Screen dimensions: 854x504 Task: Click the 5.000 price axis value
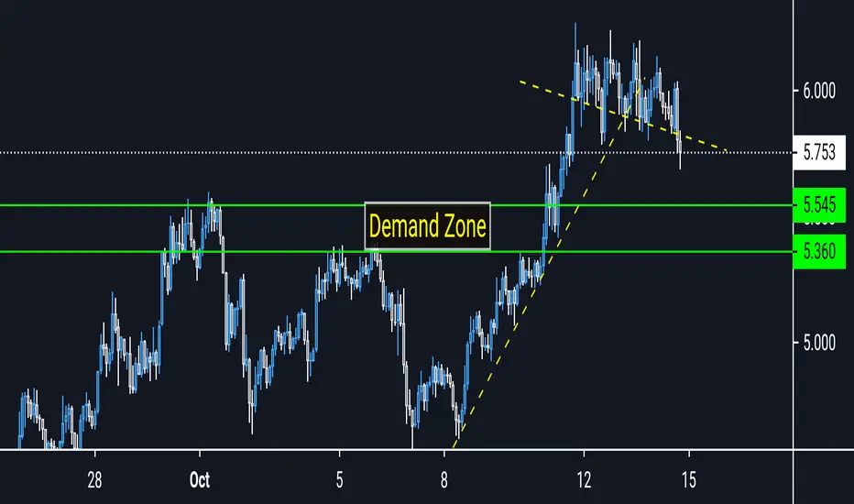[x=819, y=343]
